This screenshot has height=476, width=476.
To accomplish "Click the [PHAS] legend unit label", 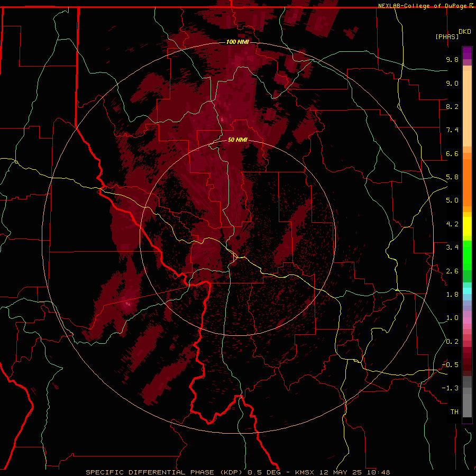I will pyautogui.click(x=447, y=36).
